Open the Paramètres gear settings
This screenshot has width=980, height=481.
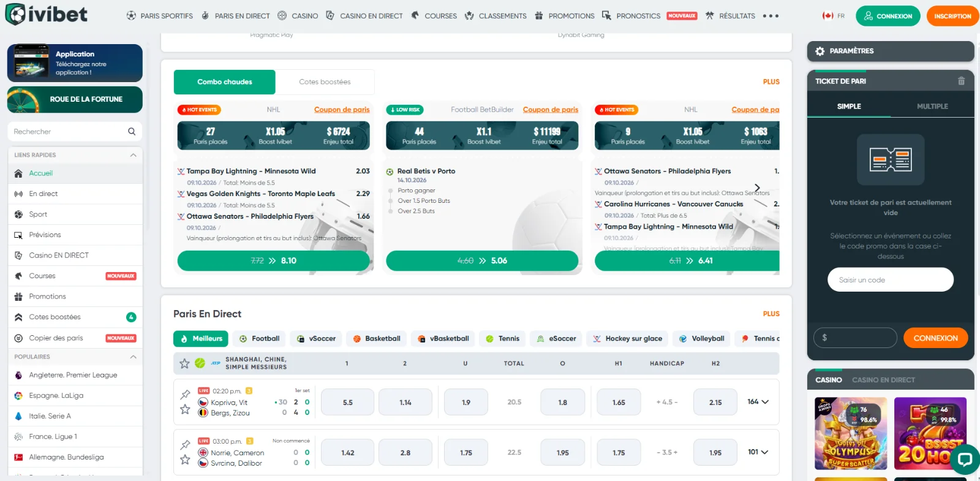pos(820,51)
